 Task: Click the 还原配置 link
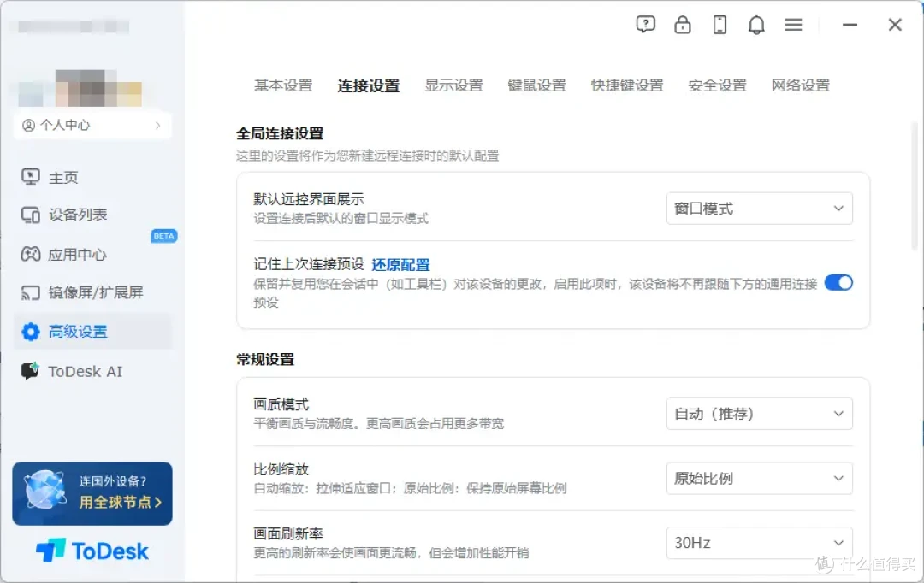pyautogui.click(x=400, y=265)
